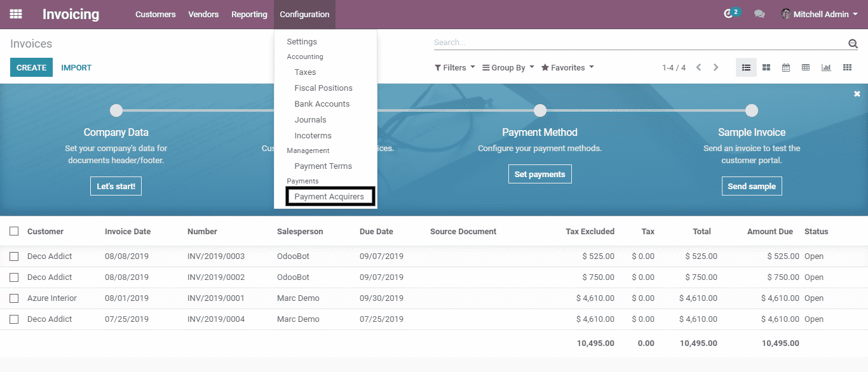Close the onboarding banner with X
868x372 pixels.
click(857, 94)
